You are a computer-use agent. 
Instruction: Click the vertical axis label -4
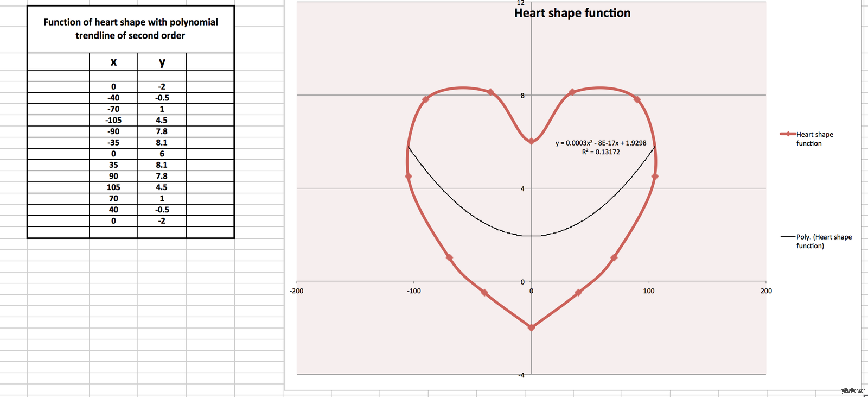[x=521, y=375]
